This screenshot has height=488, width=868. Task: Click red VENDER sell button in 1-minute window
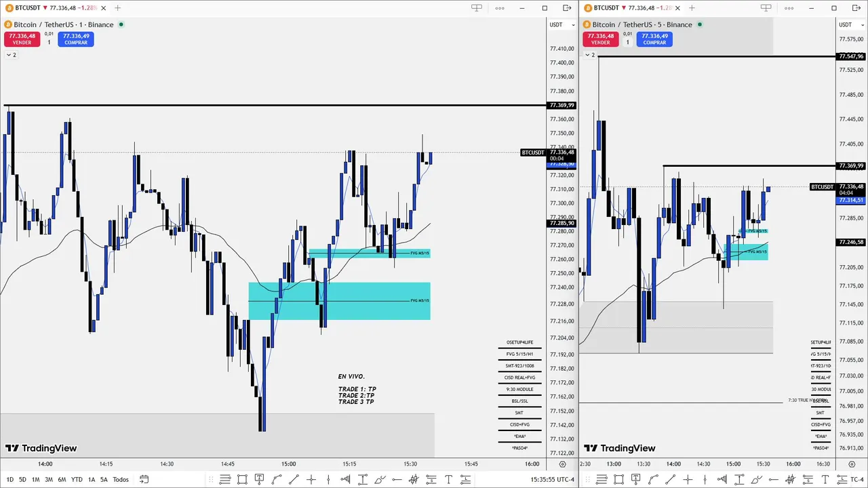(22, 39)
